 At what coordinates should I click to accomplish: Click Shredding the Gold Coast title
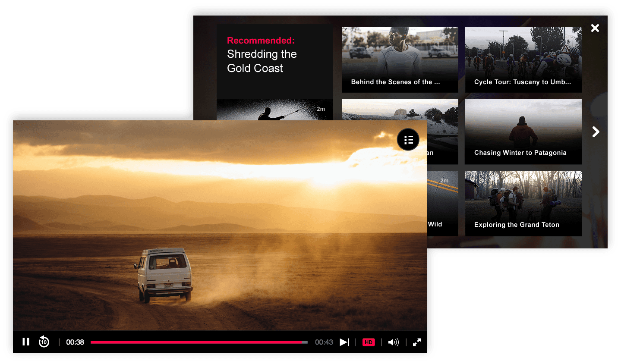(x=262, y=61)
